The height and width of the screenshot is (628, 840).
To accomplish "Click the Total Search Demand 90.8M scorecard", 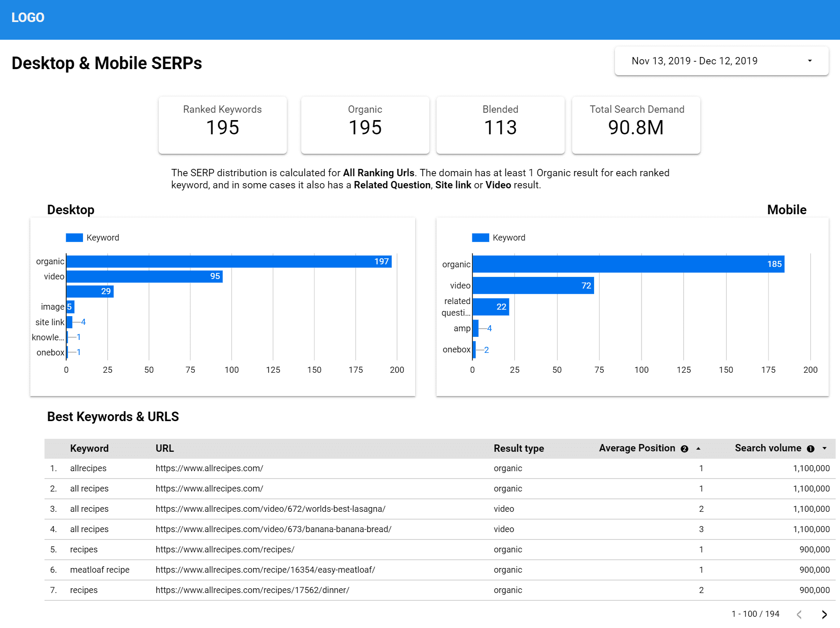I will [636, 125].
